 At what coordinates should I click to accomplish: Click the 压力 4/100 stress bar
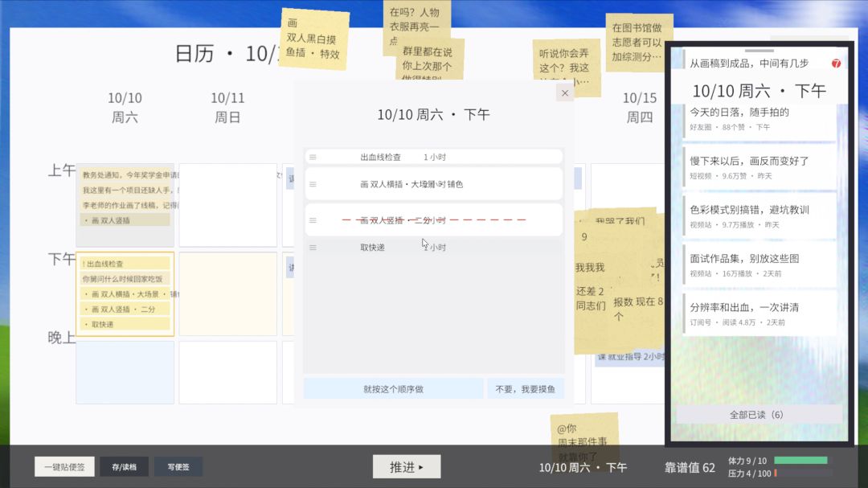803,473
